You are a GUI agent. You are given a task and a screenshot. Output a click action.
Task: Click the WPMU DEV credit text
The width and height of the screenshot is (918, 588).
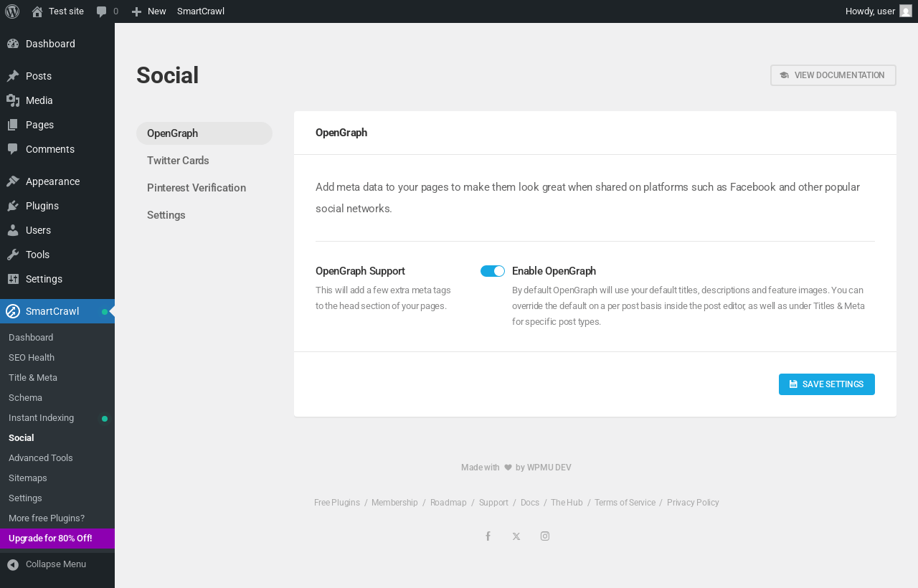coord(549,468)
